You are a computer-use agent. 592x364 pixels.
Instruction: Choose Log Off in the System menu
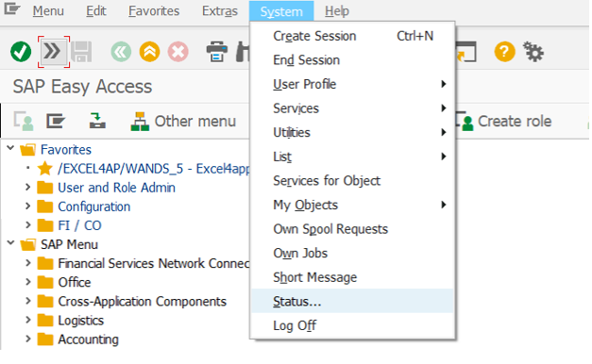tap(352, 325)
